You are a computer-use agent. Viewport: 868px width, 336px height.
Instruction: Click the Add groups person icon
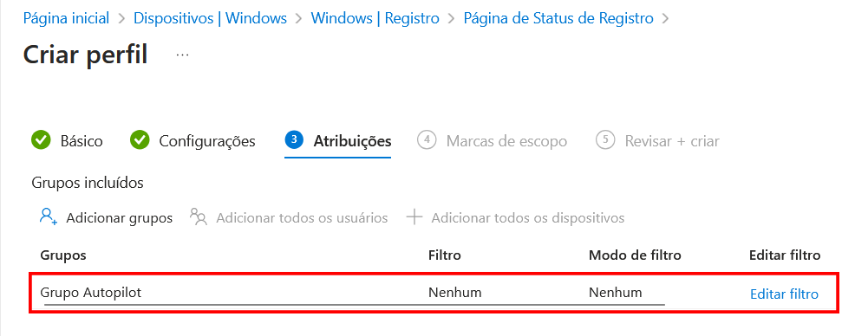(49, 216)
